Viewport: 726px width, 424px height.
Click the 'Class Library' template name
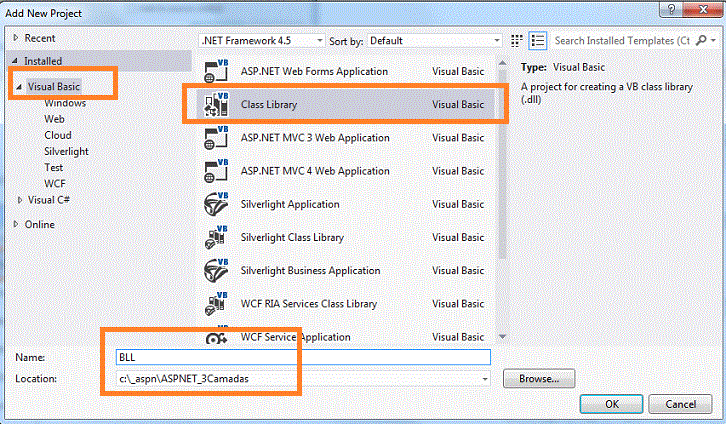coord(269,105)
